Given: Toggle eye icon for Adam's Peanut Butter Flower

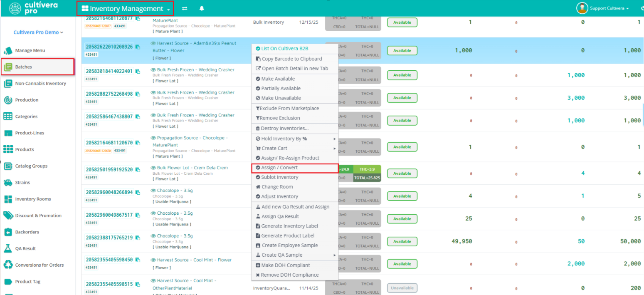Looking at the screenshot, I should pyautogui.click(x=153, y=43).
